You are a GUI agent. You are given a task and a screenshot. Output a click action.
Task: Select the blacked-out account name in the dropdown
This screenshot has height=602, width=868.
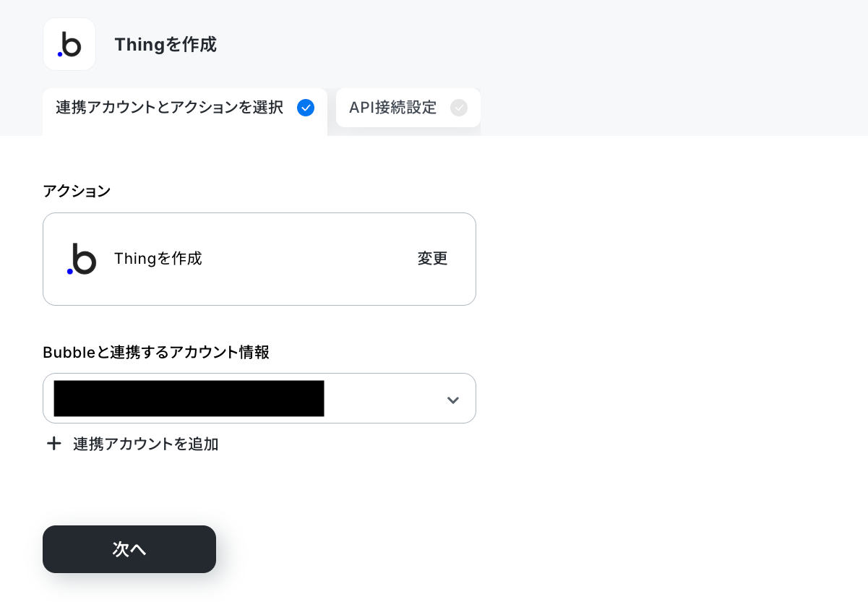(x=189, y=398)
